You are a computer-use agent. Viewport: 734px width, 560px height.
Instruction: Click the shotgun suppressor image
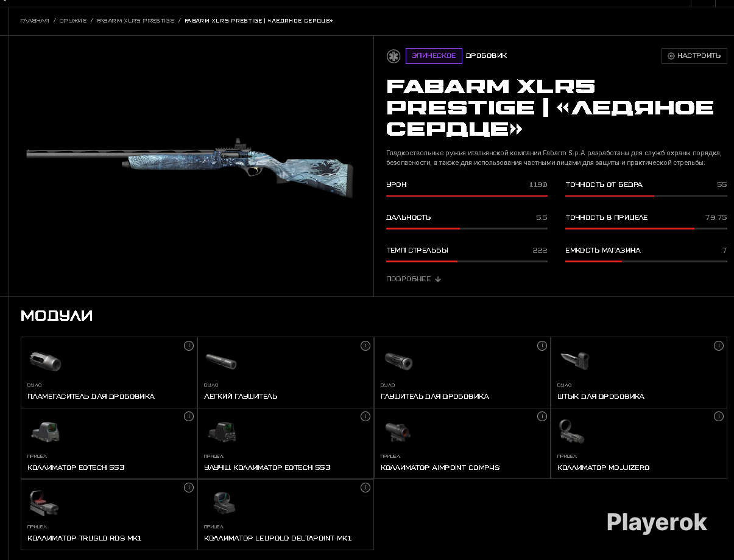pos(399,361)
